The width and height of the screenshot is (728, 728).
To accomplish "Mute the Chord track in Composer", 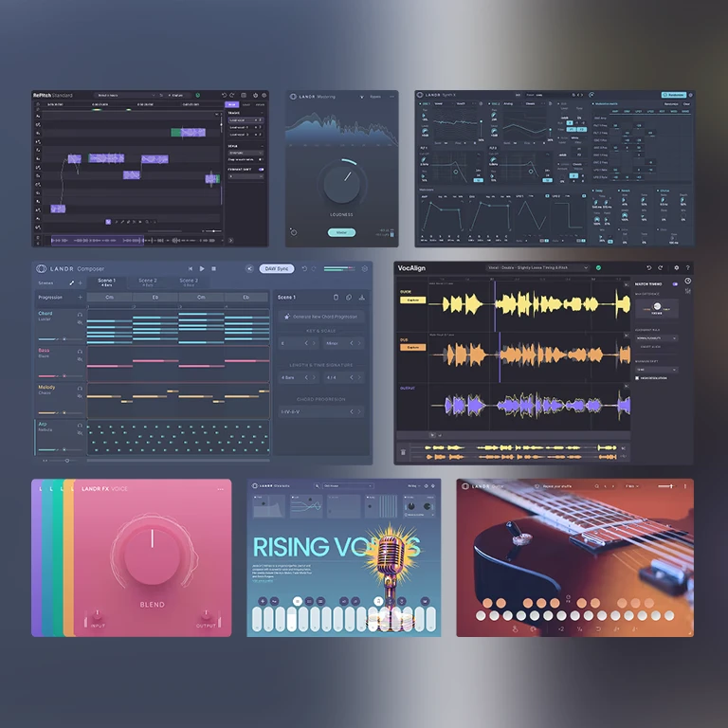I will 80,322.
